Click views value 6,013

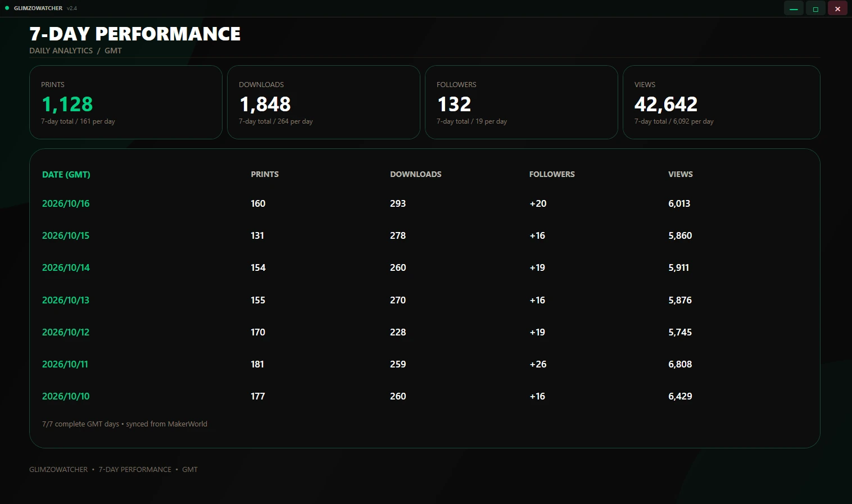679,203
